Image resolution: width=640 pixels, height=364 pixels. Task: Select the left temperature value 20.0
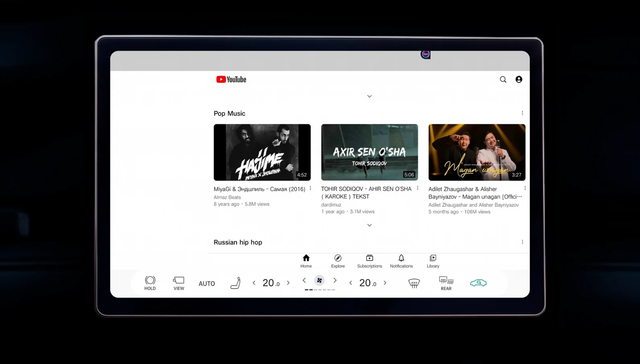tap(271, 283)
